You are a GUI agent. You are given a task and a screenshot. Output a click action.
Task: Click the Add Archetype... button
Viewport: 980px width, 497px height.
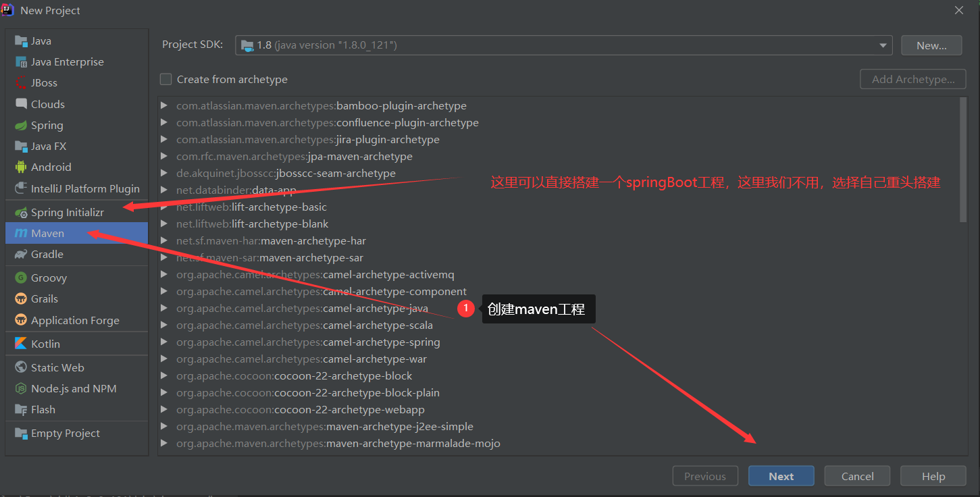[x=913, y=79]
